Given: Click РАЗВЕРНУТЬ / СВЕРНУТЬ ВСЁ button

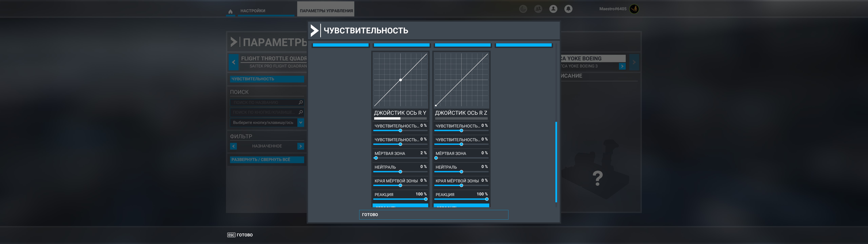Looking at the screenshot, I should [267, 160].
